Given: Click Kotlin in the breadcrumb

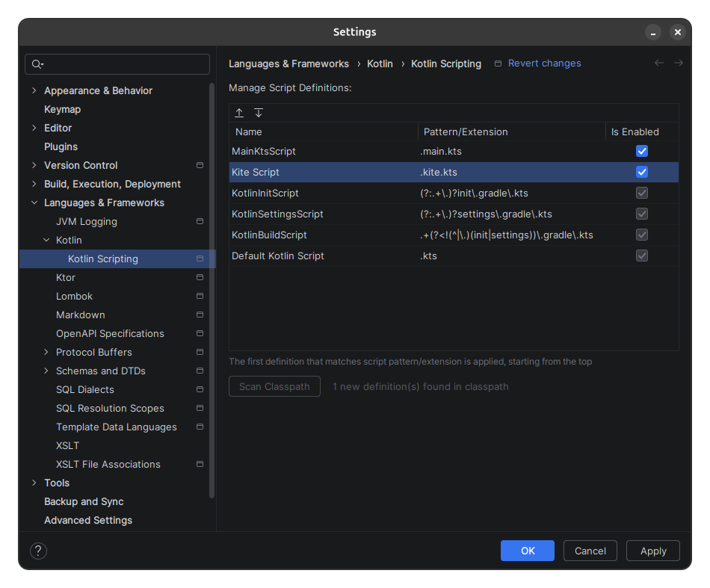Looking at the screenshot, I should (x=380, y=64).
